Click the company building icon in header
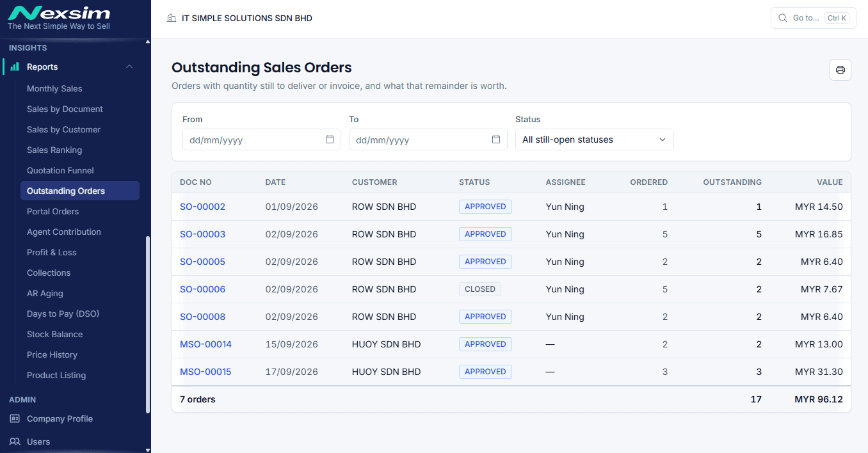Image resolution: width=868 pixels, height=453 pixels. tap(171, 18)
